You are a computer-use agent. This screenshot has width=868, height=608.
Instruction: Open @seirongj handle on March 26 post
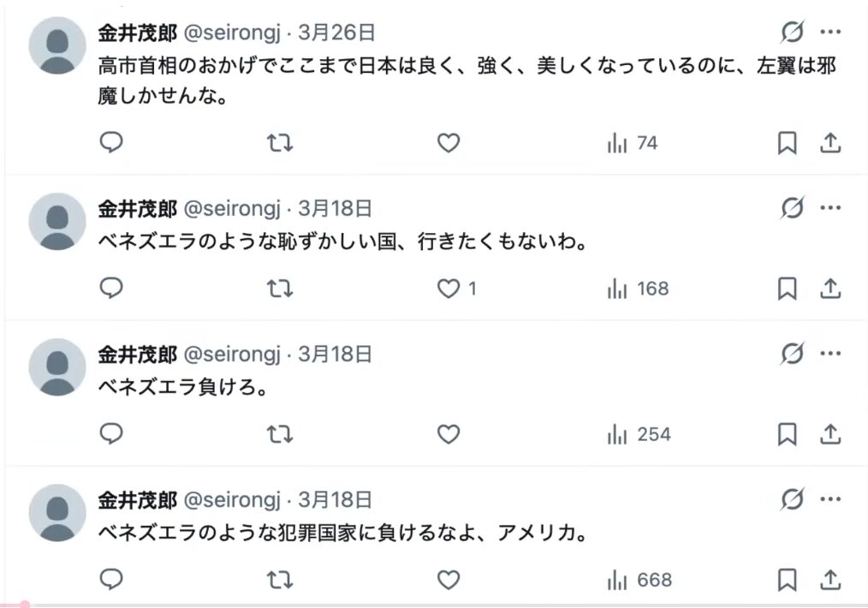click(232, 33)
